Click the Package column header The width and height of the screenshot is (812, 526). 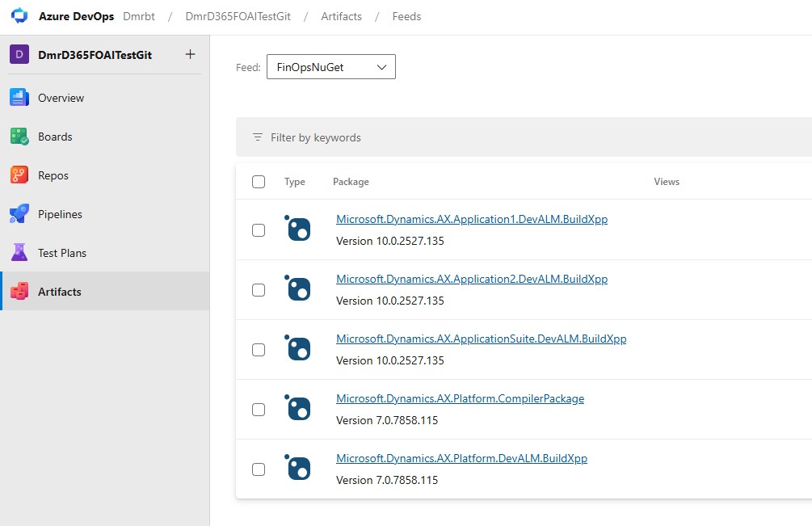pos(351,182)
